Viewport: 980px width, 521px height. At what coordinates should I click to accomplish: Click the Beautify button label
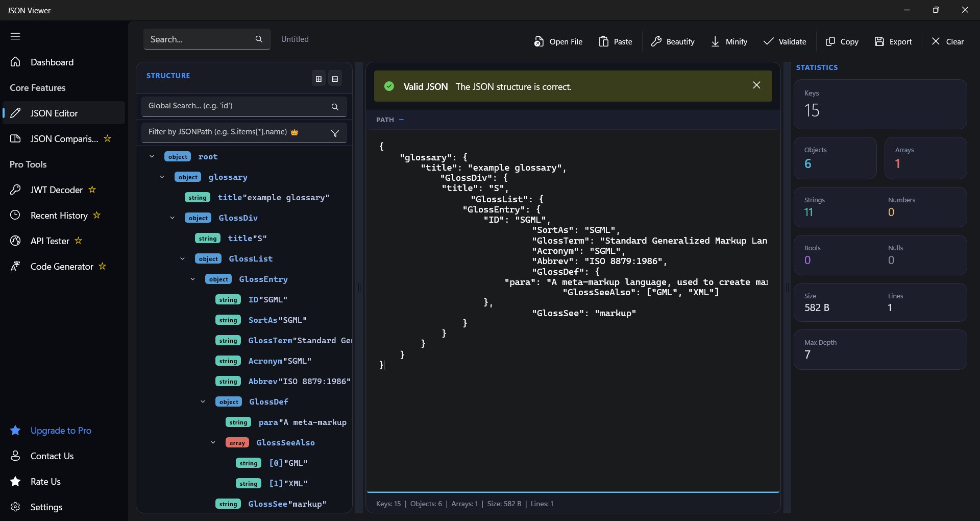click(x=680, y=42)
